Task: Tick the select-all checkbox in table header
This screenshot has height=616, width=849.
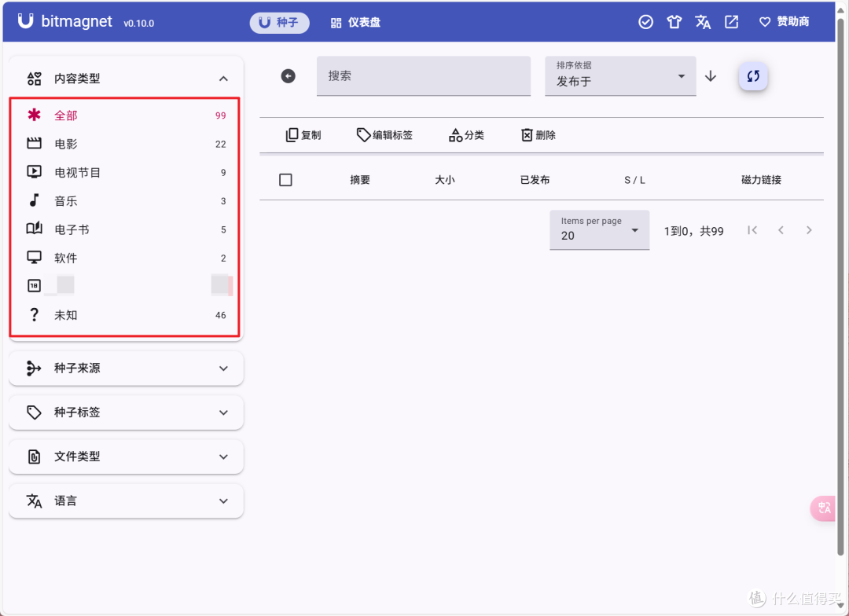Action: point(285,180)
